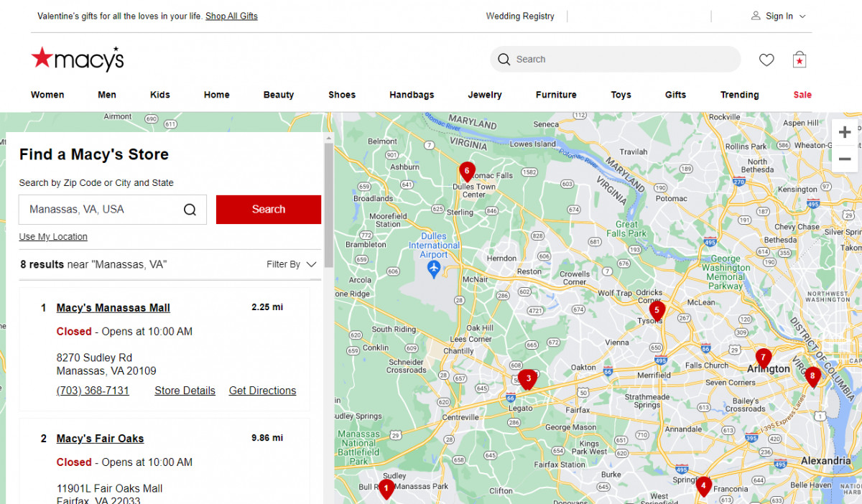Click the top site search field
The image size is (862, 504).
coord(616,60)
